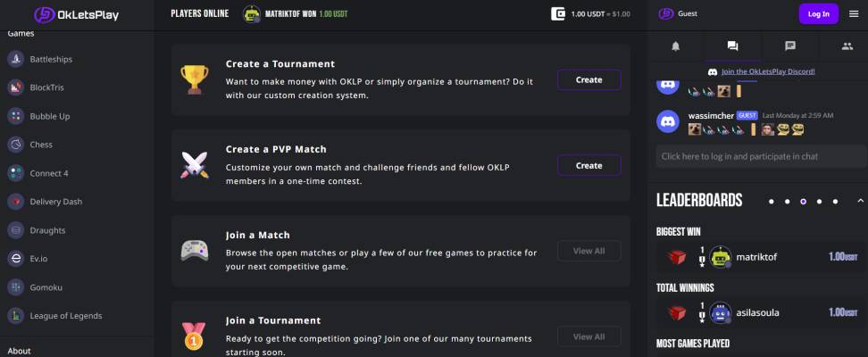Click the Log In button
Image resolution: width=868 pixels, height=357 pixels.
[x=819, y=14]
